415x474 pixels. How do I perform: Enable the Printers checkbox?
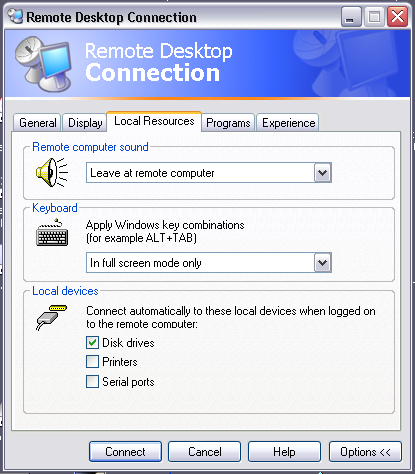(92, 361)
